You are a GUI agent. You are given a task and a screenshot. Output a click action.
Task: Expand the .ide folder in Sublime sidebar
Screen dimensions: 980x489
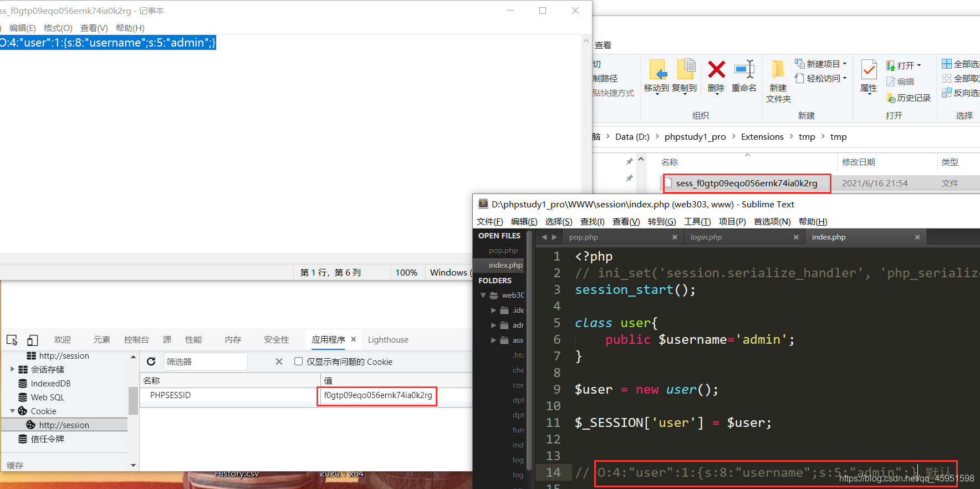494,310
